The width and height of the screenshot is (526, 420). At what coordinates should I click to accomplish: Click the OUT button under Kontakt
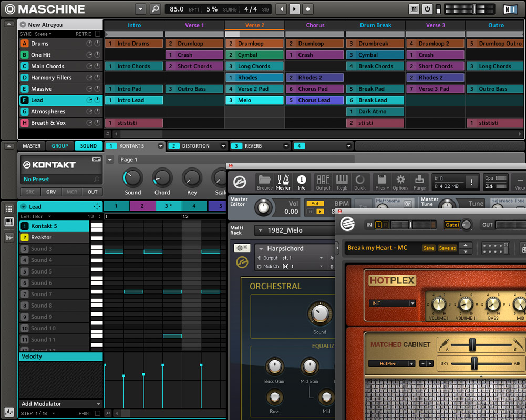(92, 192)
